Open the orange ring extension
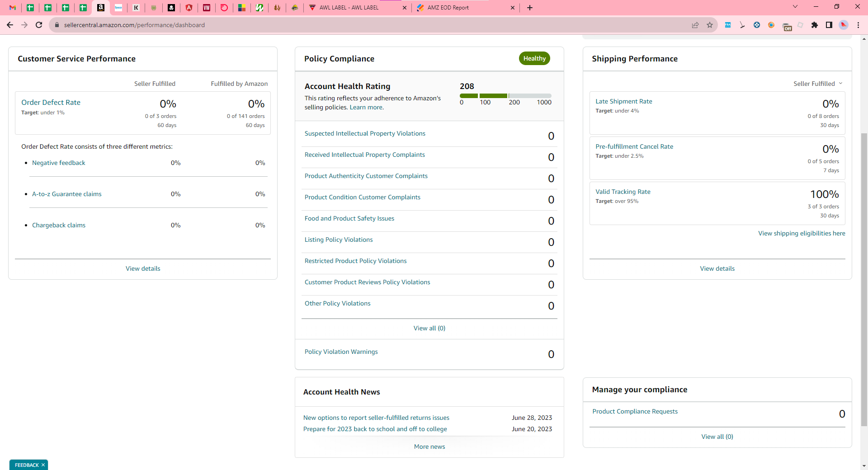868x470 pixels. (771, 25)
